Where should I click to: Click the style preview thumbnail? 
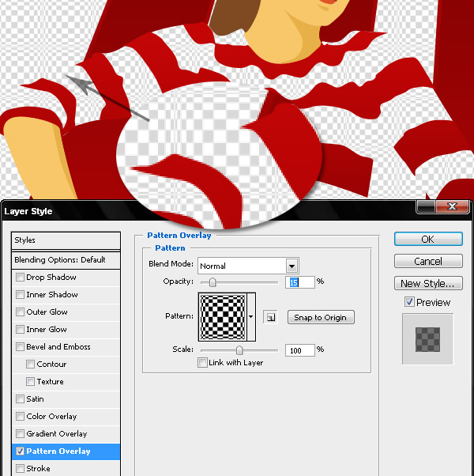click(x=427, y=339)
